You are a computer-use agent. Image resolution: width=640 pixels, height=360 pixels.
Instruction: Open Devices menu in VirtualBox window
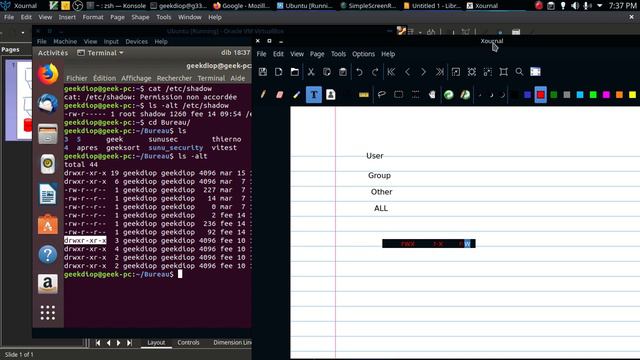136,41
